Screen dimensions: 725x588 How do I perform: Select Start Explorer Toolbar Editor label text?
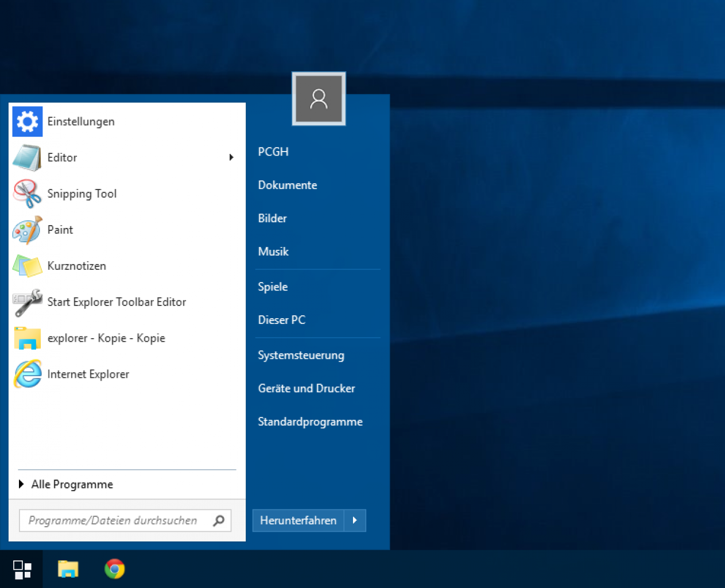pos(117,302)
